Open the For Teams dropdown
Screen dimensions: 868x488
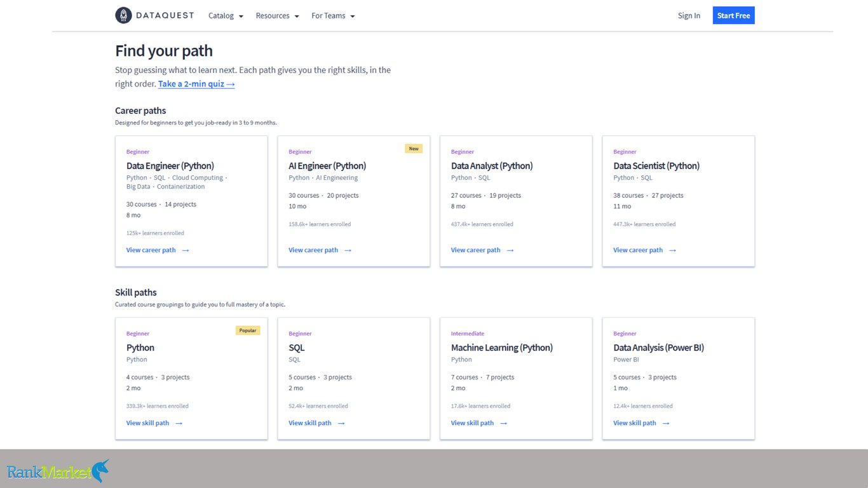[x=333, y=16]
